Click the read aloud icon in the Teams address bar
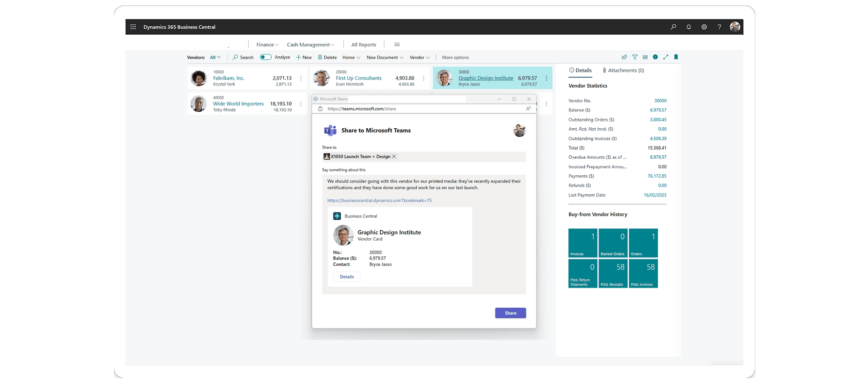 pos(528,109)
